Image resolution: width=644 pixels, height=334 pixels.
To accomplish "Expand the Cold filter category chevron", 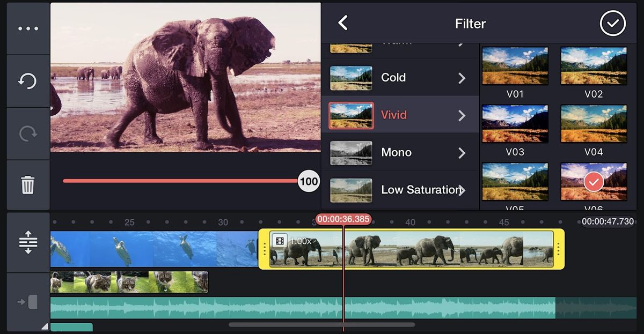I will [462, 77].
